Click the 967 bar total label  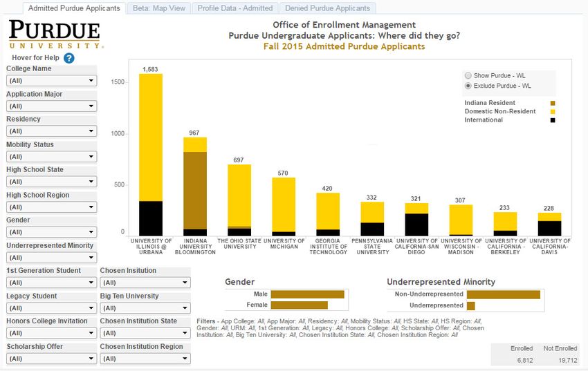pos(194,133)
